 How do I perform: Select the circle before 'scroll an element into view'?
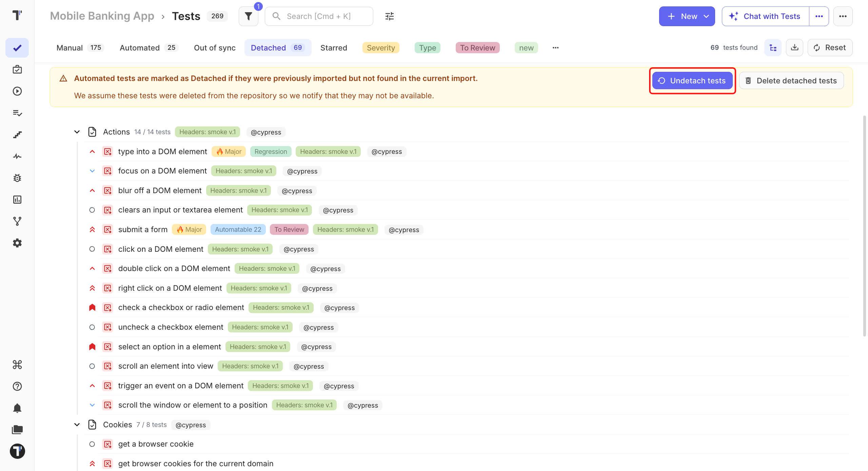point(92,366)
